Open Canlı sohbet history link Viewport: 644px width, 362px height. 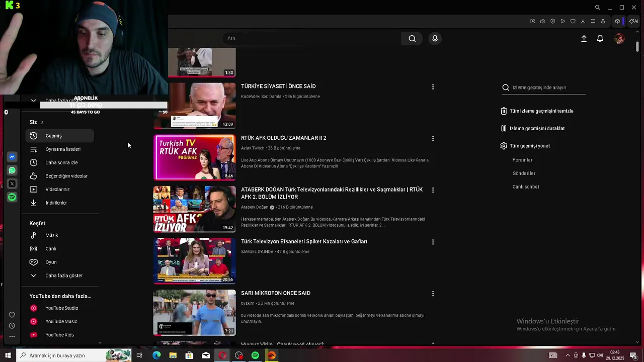(526, 187)
